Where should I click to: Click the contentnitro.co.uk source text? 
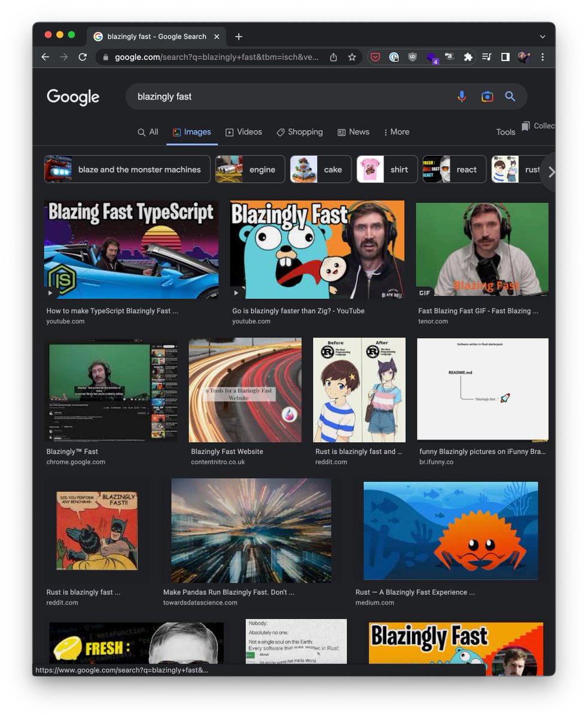[218, 462]
